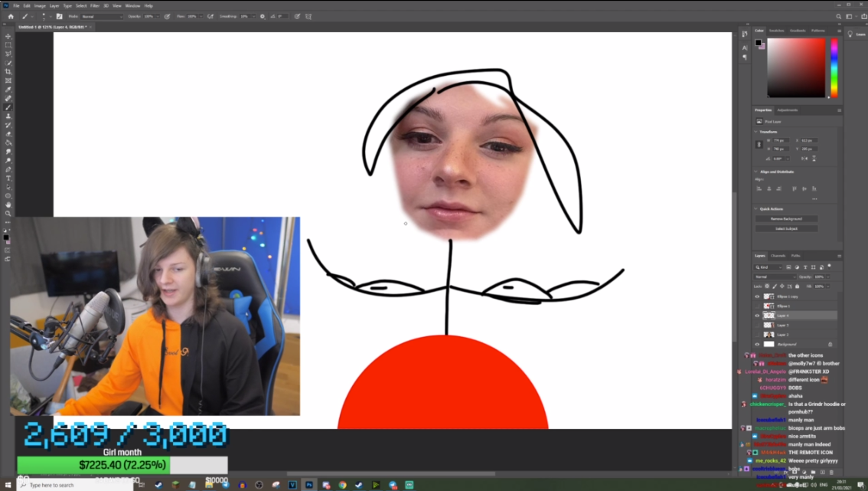
Task: Click the Remove Background button
Action: [x=787, y=219]
